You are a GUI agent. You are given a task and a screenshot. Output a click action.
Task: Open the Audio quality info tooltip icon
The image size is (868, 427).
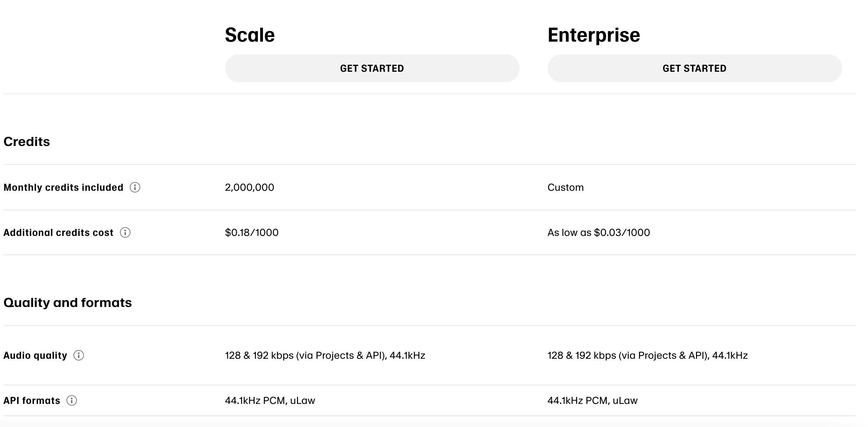pos(79,356)
